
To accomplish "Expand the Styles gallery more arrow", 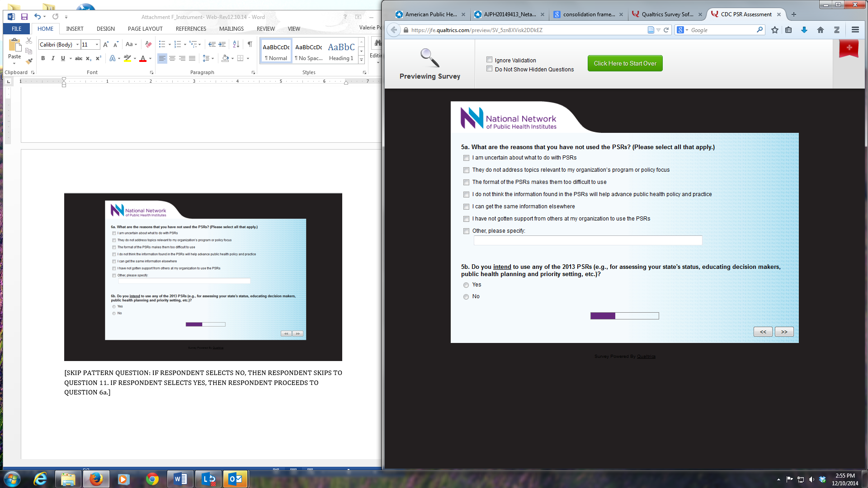I will (x=361, y=60).
